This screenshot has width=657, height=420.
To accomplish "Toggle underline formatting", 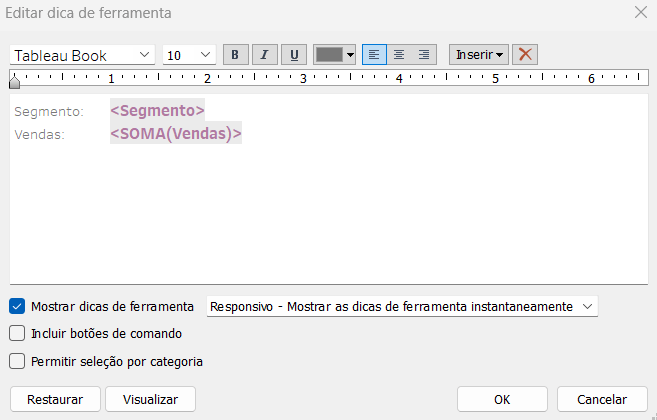I will [294, 55].
